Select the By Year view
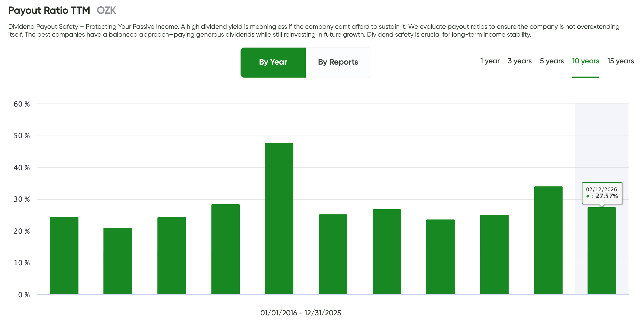Screen dimensions: 644x323 tap(273, 62)
